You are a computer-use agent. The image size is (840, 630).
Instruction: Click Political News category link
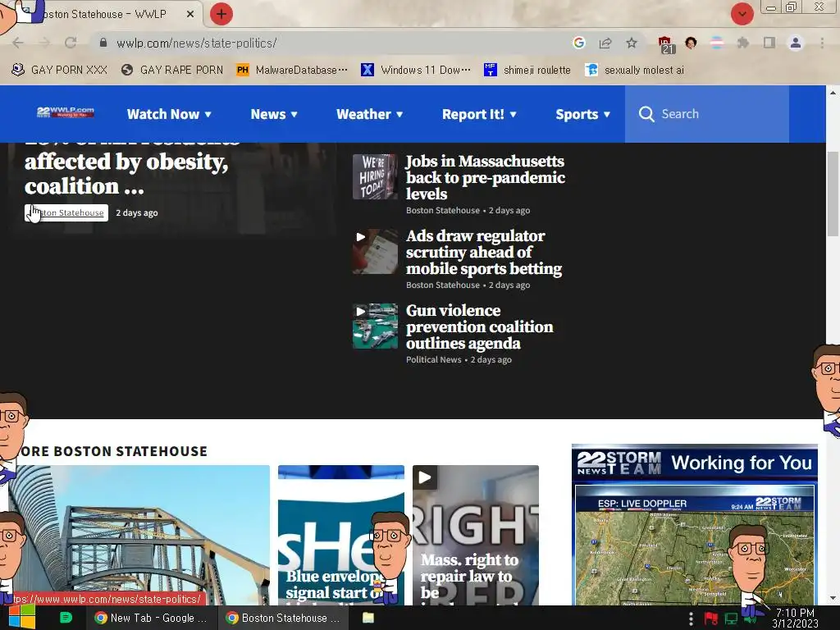click(x=433, y=359)
